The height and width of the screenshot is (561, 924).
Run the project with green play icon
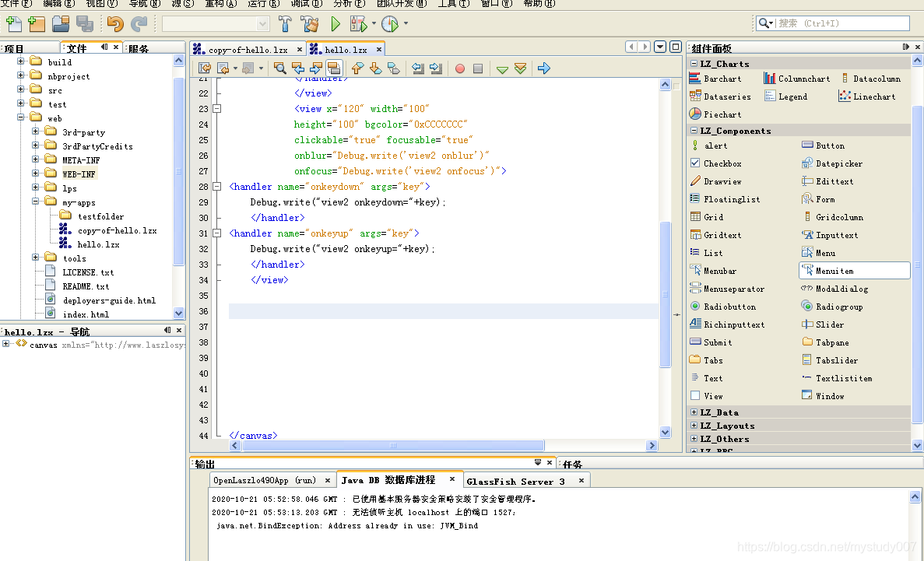(x=336, y=23)
